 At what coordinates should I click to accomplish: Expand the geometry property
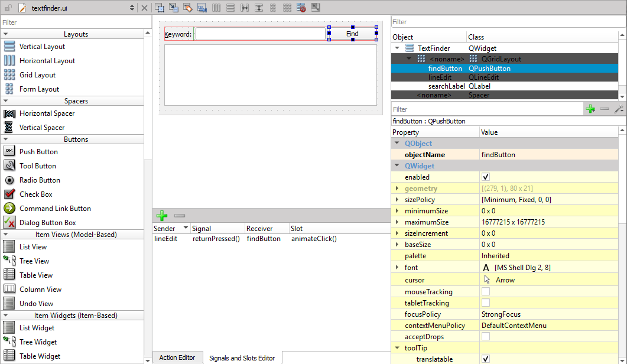[396, 188]
